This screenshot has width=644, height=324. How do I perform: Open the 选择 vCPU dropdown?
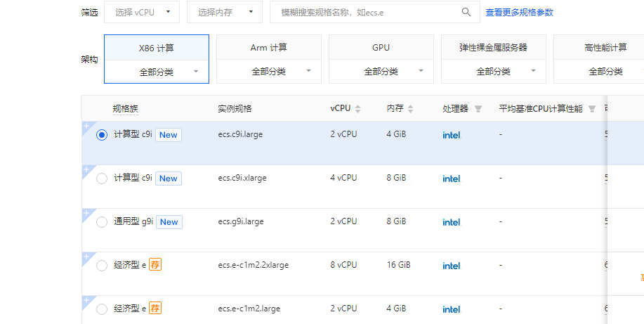point(141,12)
